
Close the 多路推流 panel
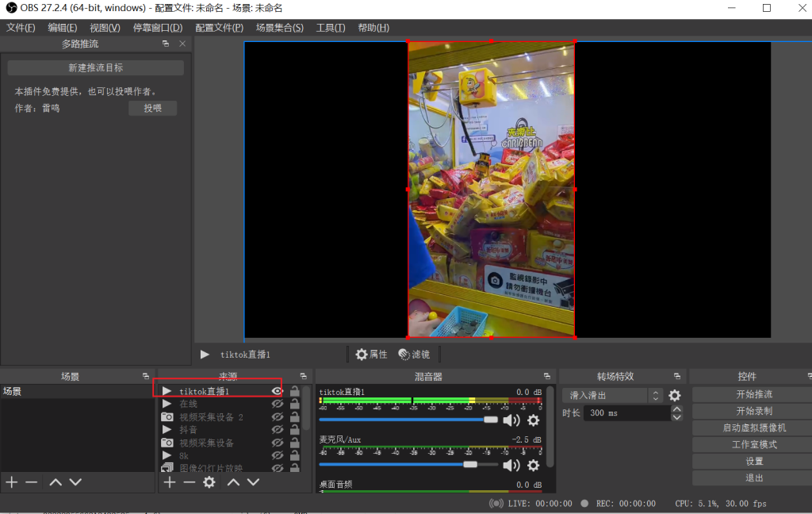point(182,44)
